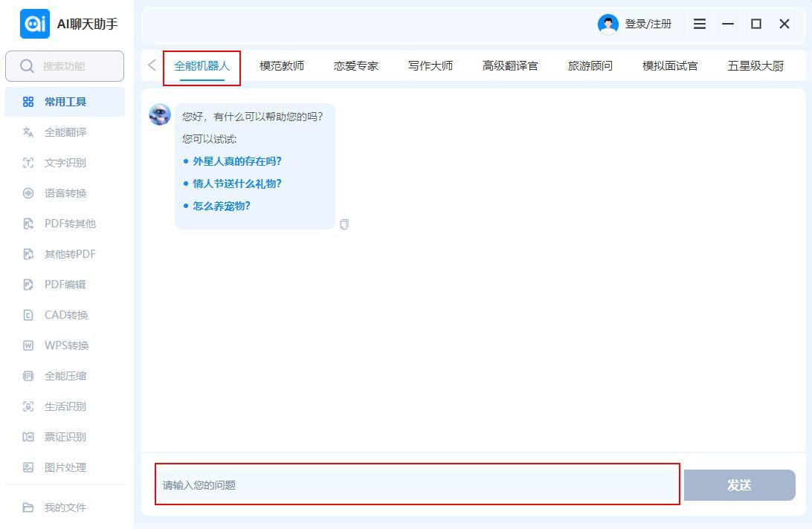812x529 pixels.
Task: Click the robot avatar in chat
Action: (x=159, y=114)
